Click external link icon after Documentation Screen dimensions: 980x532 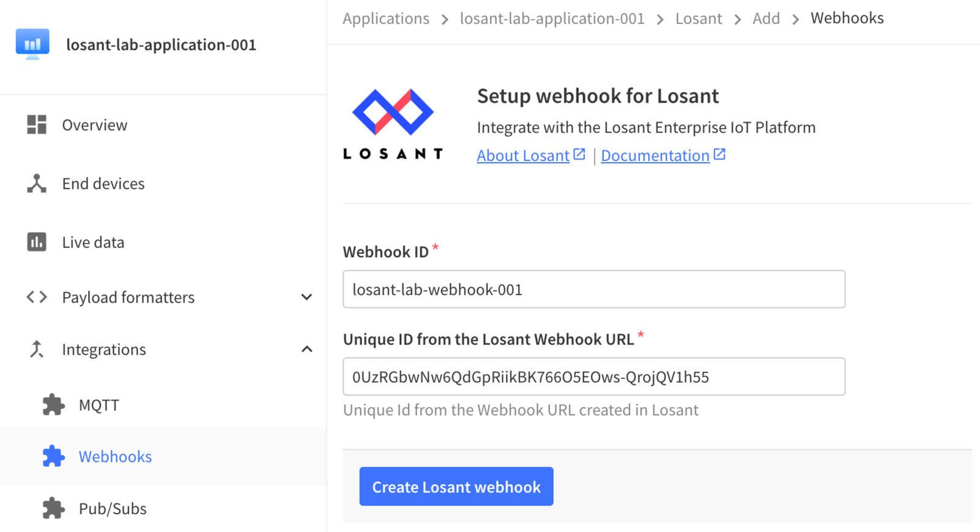719,154
